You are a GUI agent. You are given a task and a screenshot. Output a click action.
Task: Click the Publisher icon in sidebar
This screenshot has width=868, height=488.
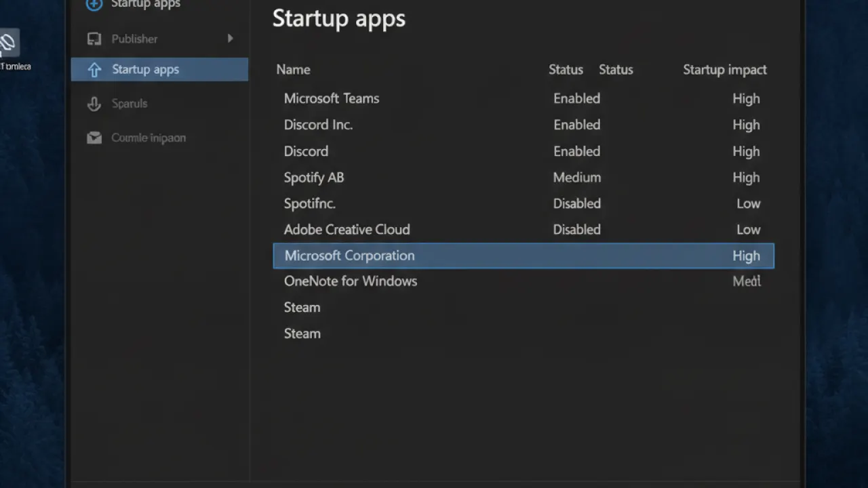(94, 39)
